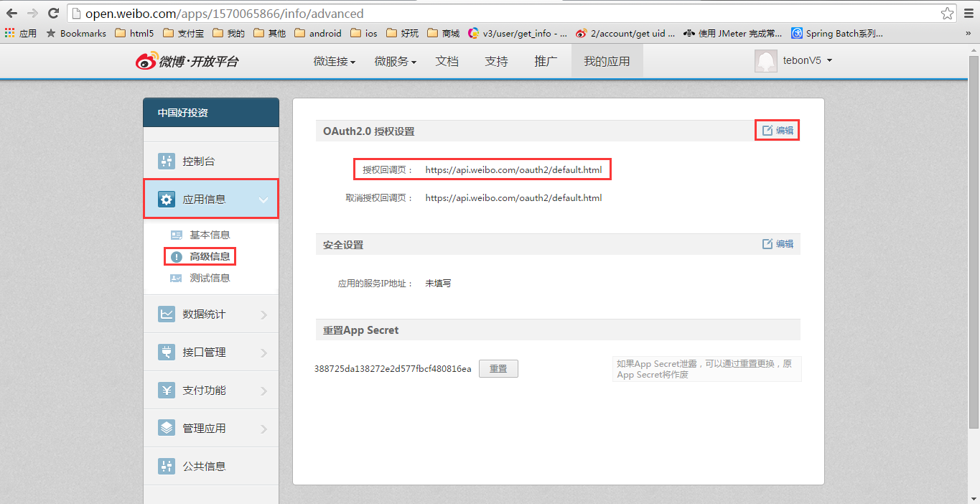Open 使用 JMeter bookmark
The height and width of the screenshot is (504, 980).
733,33
